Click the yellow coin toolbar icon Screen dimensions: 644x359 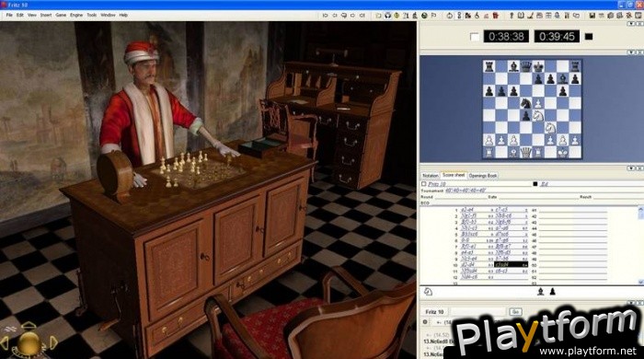(x=397, y=16)
